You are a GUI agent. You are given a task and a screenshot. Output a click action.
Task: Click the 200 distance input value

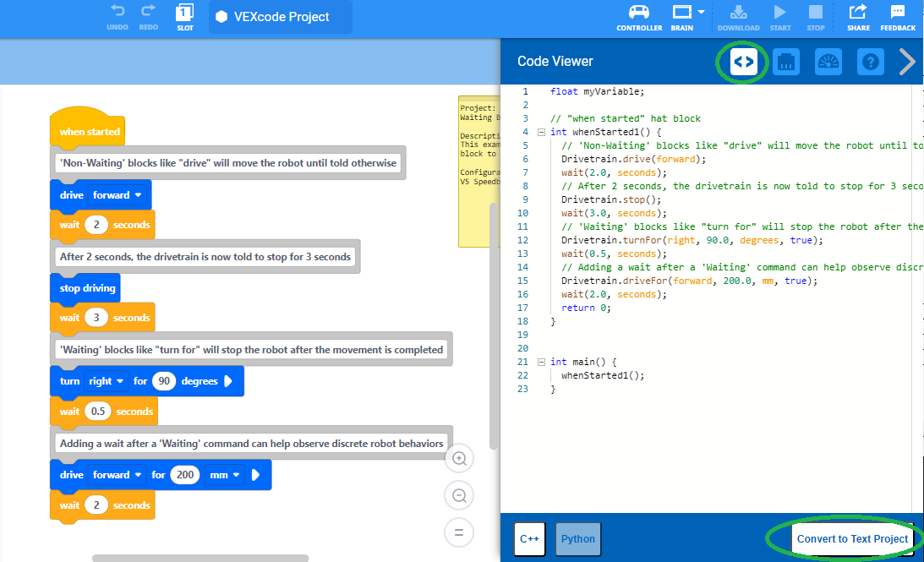coord(185,475)
